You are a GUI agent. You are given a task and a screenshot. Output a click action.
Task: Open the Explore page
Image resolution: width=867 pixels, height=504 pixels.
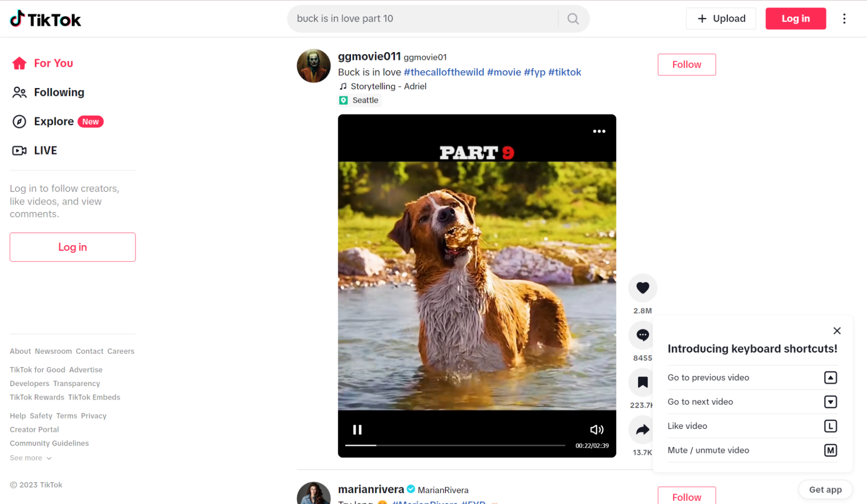click(x=43, y=121)
